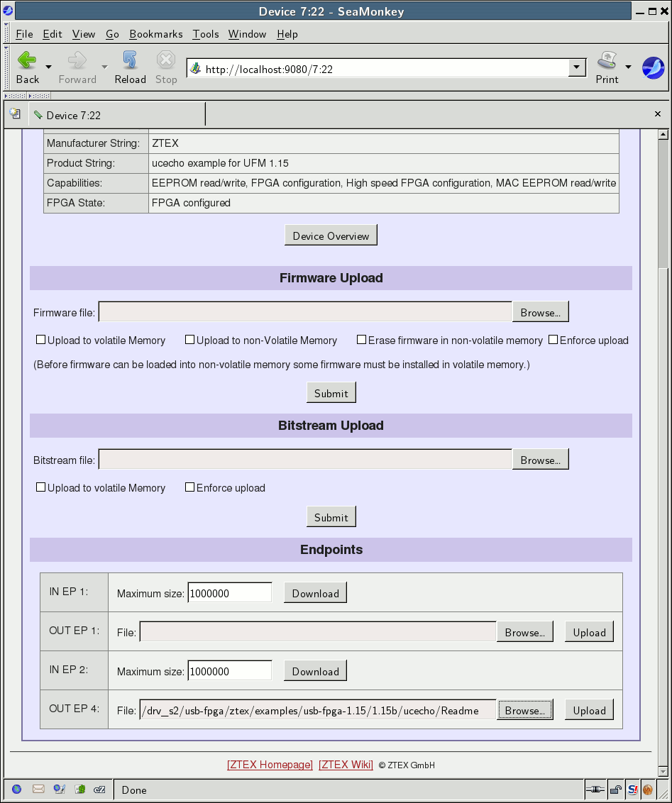The image size is (672, 803).
Task: Click the Print icon in toolbar
Action: 607,61
